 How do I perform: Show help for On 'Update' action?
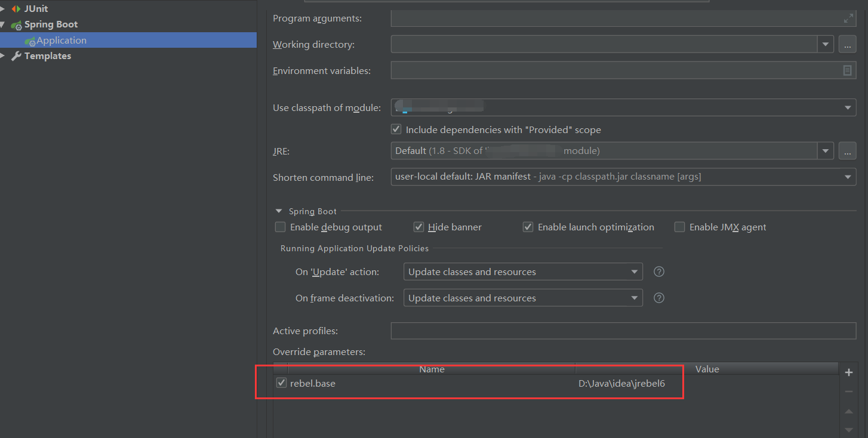(x=659, y=272)
